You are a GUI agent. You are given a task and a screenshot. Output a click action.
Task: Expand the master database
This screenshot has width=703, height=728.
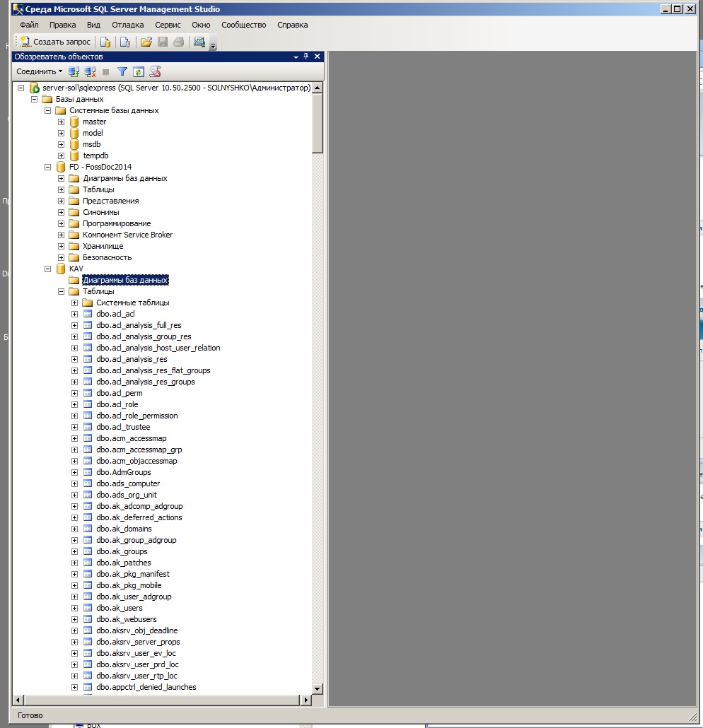click(61, 122)
